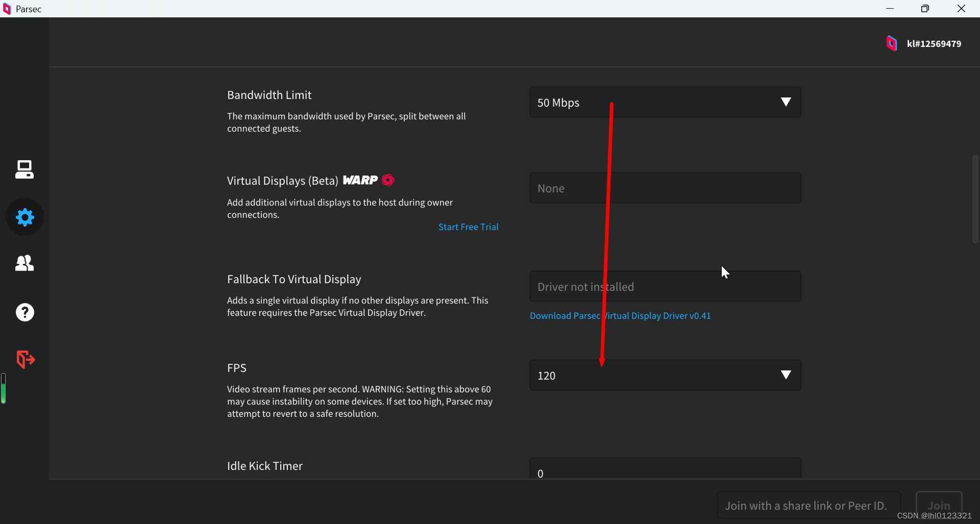Minimize the Parsec window
The width and height of the screenshot is (980, 524).
coord(890,9)
